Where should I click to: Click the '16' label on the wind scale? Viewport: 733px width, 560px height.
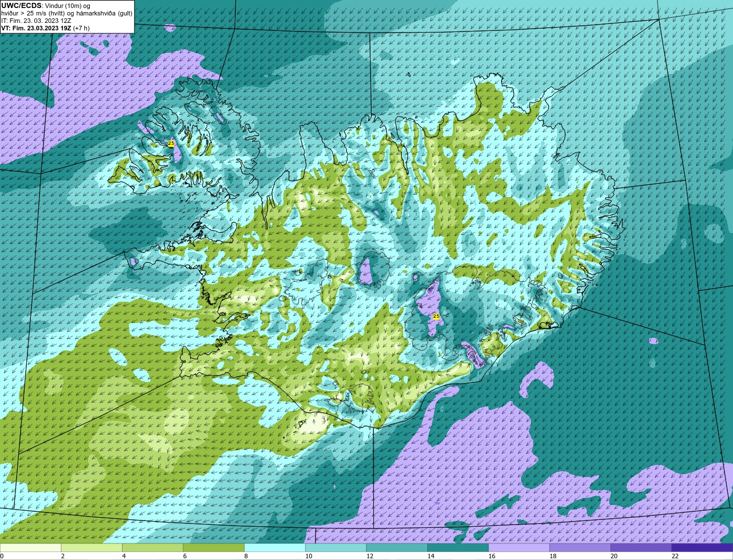pos(492,556)
